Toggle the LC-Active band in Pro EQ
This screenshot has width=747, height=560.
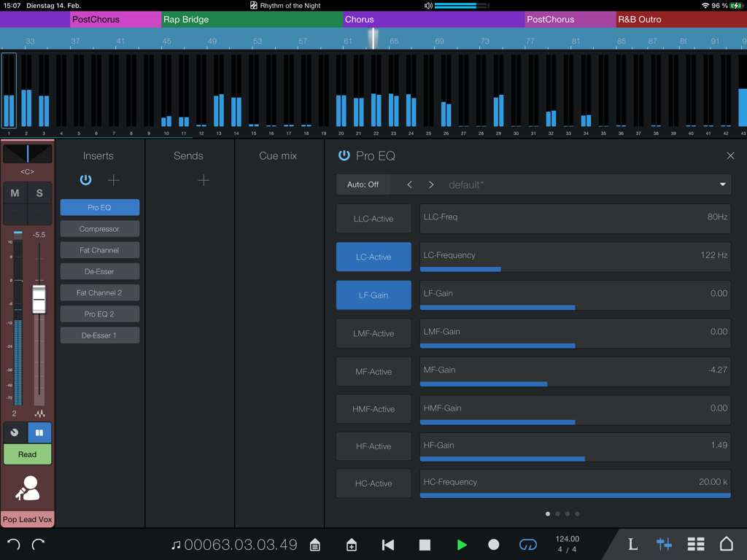point(373,256)
